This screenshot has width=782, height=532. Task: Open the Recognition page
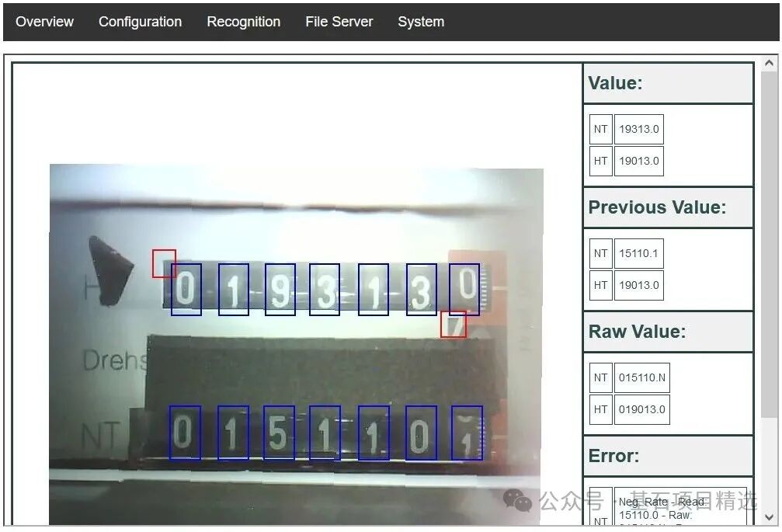coord(243,22)
